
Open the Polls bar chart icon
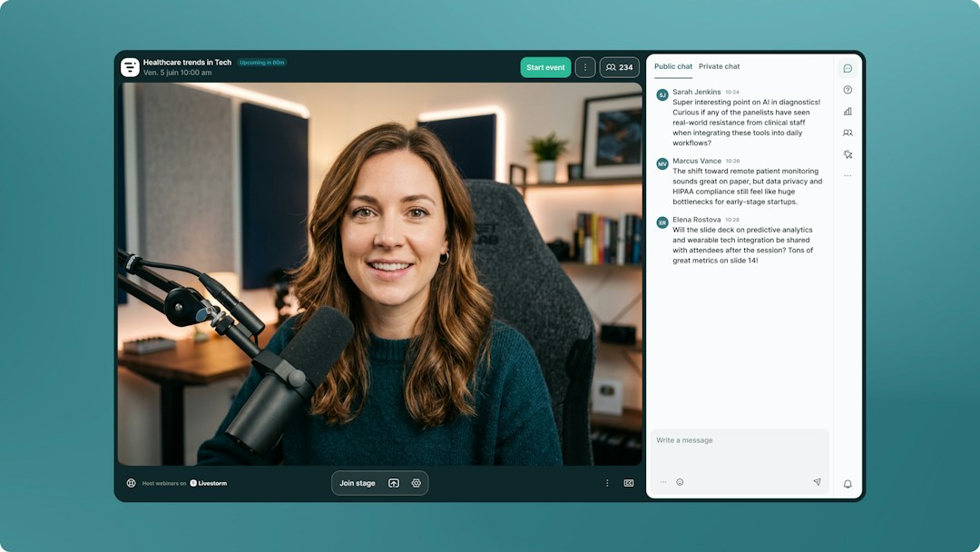[x=848, y=112]
